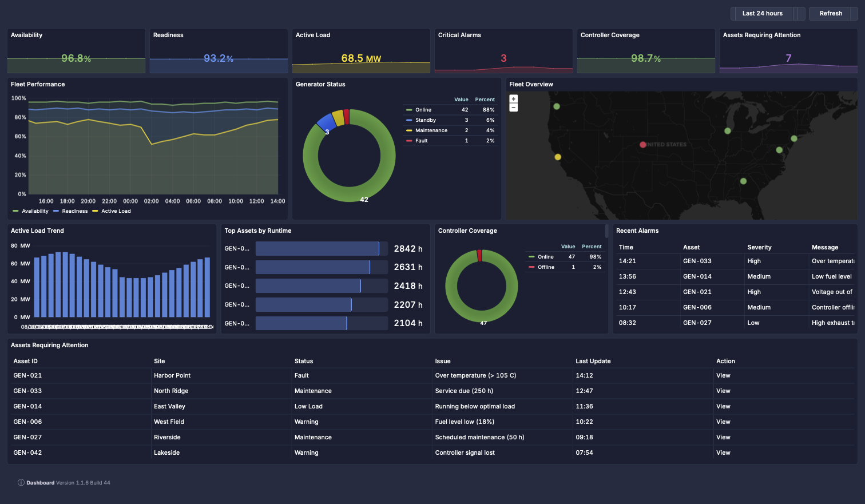View details for asset GEN-021
Image resolution: width=865 pixels, height=504 pixels.
point(723,375)
